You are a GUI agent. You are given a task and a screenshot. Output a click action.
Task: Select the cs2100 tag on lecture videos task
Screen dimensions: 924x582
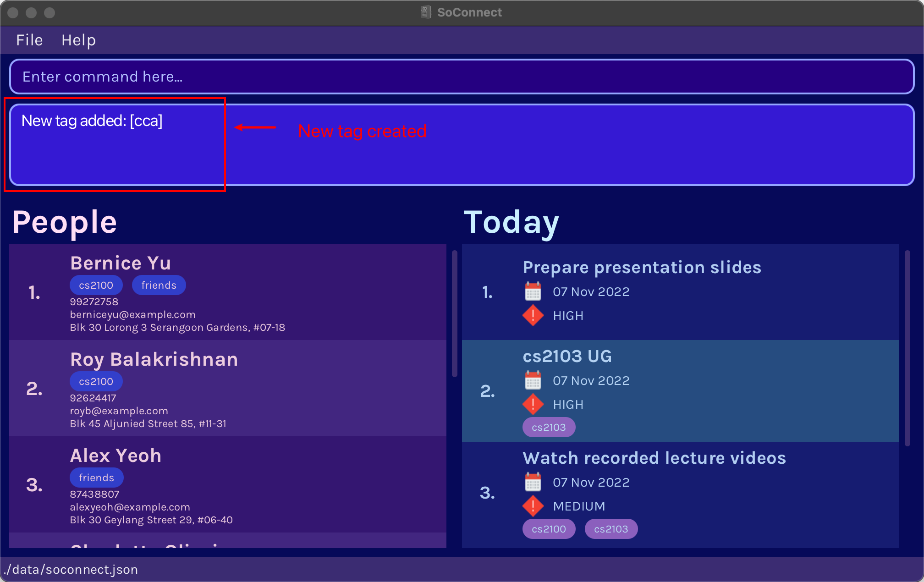[549, 529]
